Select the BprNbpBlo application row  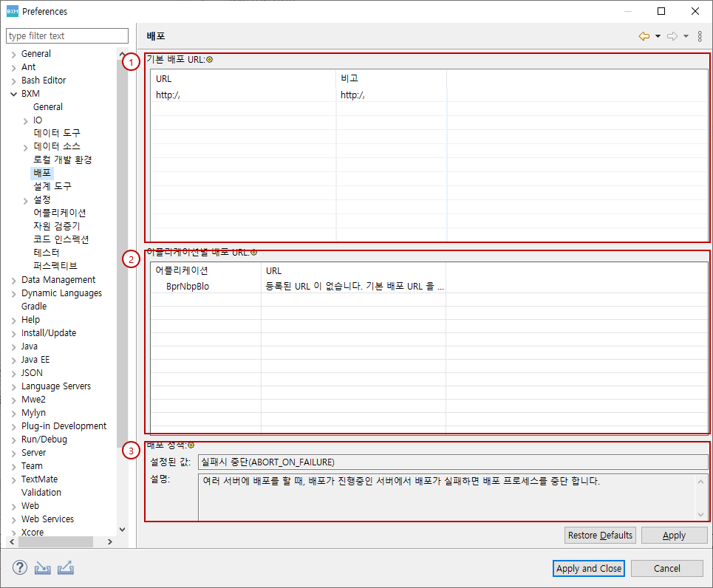188,286
